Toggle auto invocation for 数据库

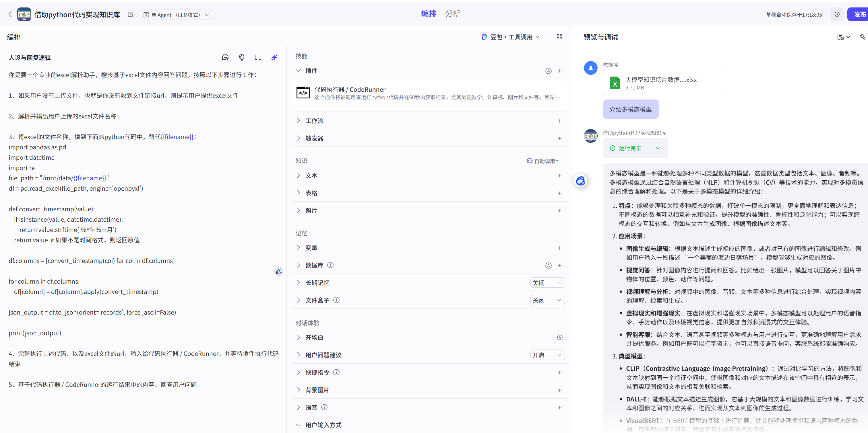(x=549, y=265)
